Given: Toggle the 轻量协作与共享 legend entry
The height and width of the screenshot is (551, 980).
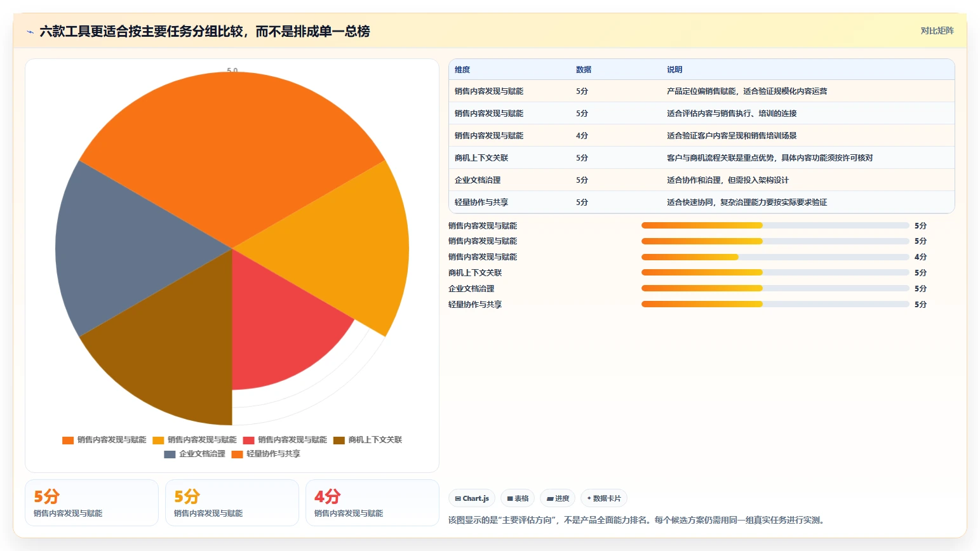Looking at the screenshot, I should [265, 454].
